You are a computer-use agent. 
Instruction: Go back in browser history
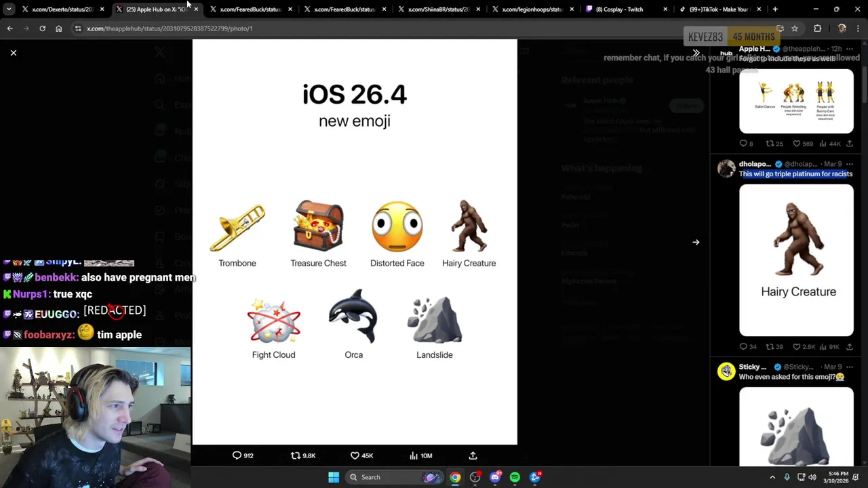pyautogui.click(x=9, y=28)
